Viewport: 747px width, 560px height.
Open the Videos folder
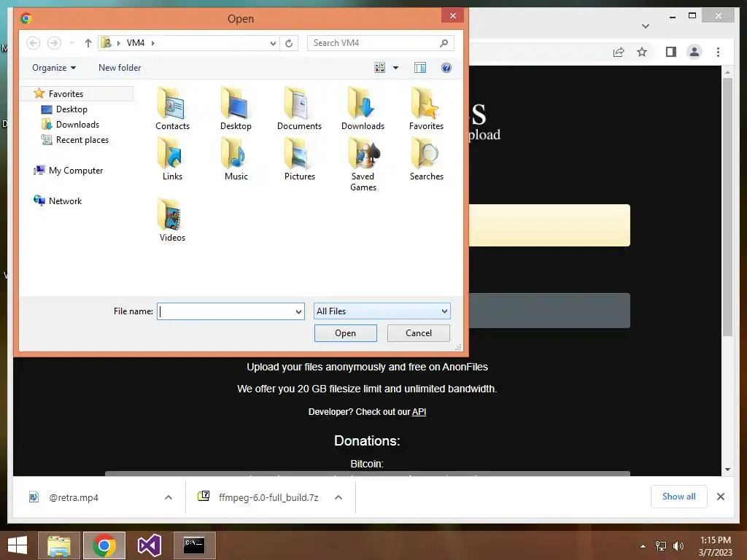(172, 220)
